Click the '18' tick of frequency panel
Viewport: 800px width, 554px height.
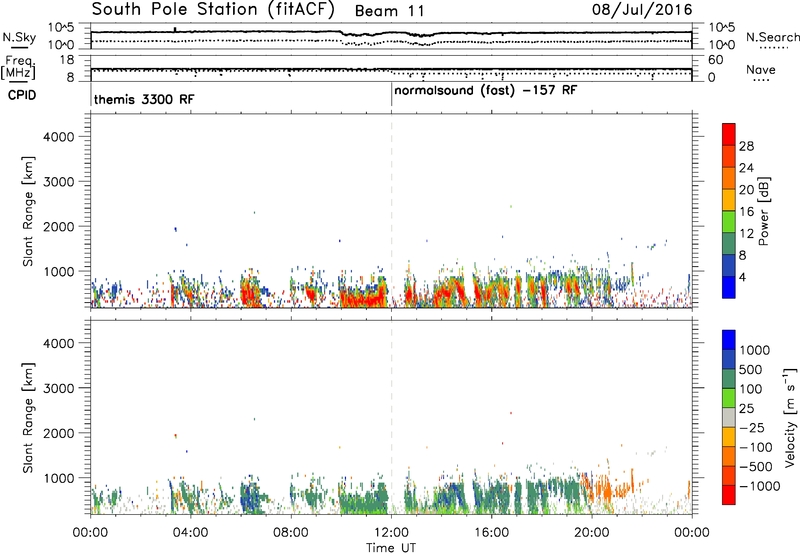(67, 60)
